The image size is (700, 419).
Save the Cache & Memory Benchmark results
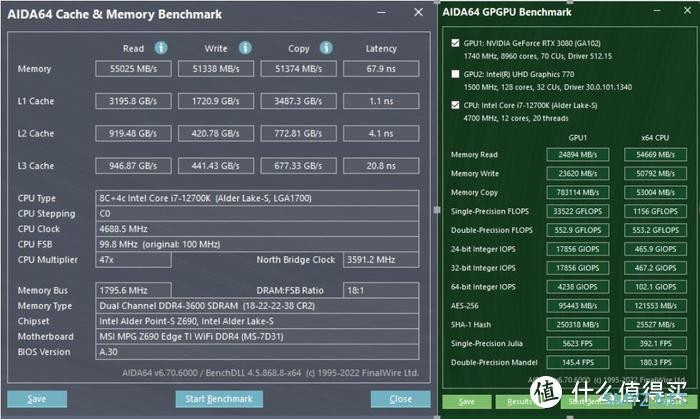[37, 399]
